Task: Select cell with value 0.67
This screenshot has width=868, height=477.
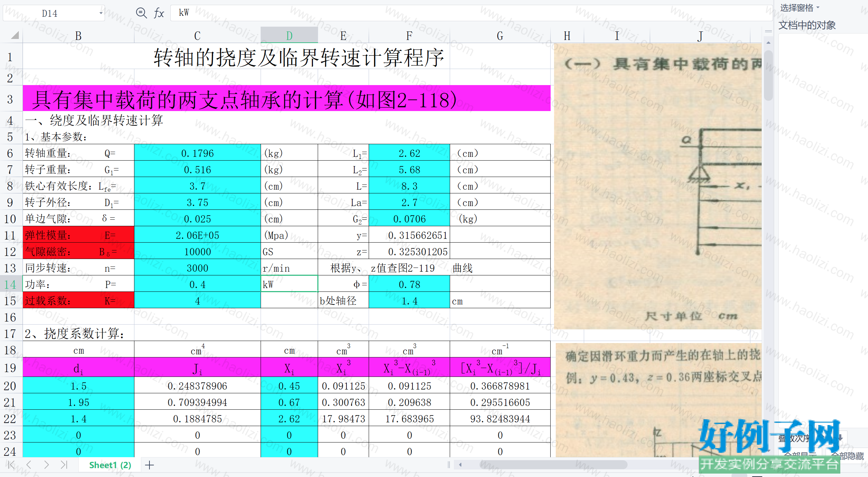Action: pyautogui.click(x=289, y=402)
